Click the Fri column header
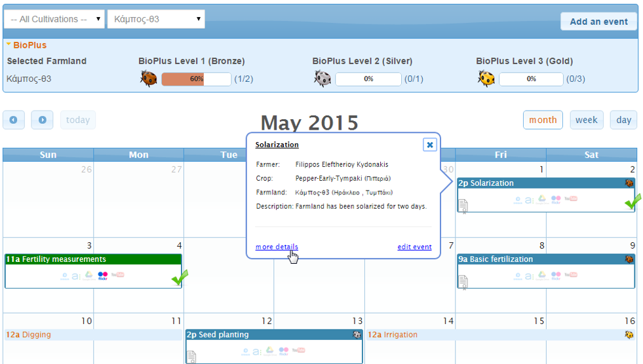Viewport: 643px width, 364px height. (x=501, y=155)
